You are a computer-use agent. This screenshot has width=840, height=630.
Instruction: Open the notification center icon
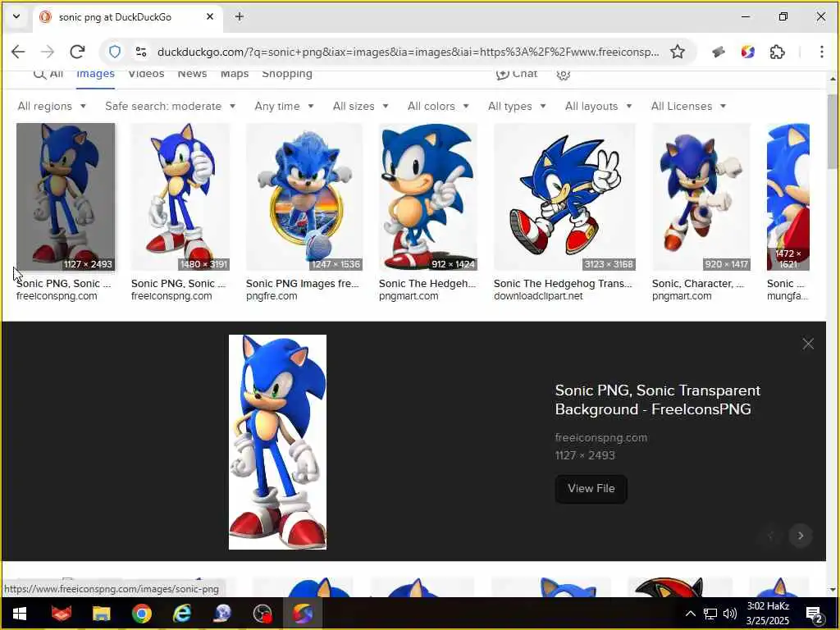click(x=815, y=614)
